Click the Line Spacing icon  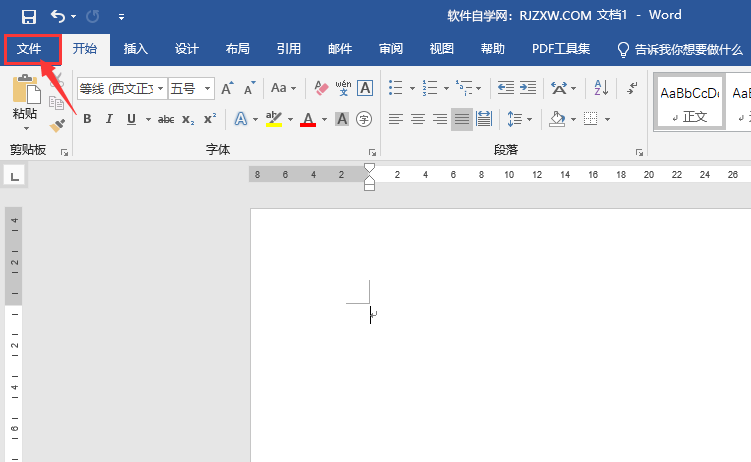click(x=514, y=119)
